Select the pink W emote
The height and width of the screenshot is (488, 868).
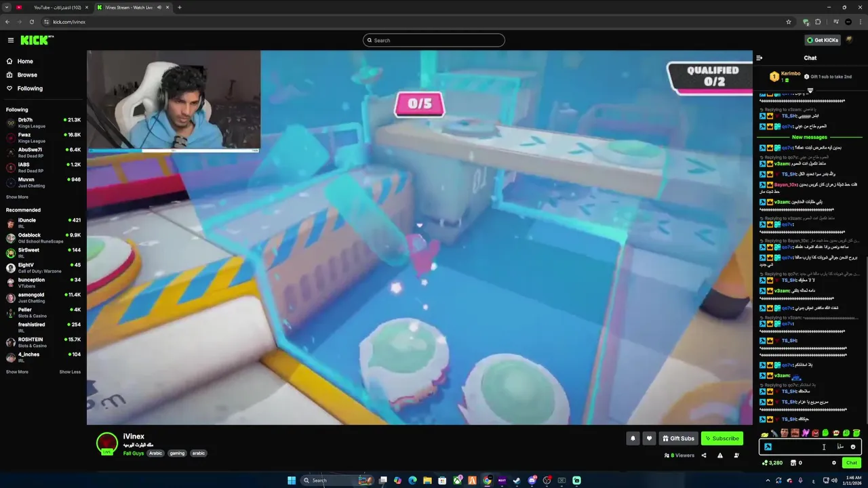click(805, 433)
